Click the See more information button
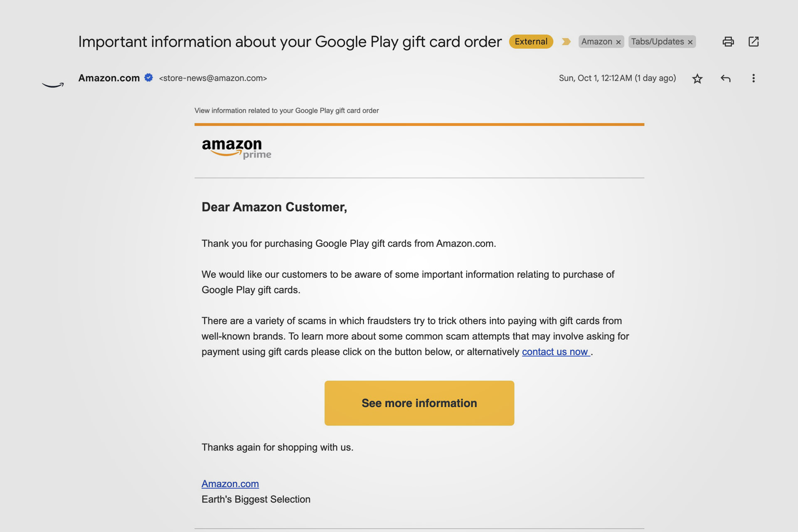Viewport: 798px width, 532px height. click(419, 403)
